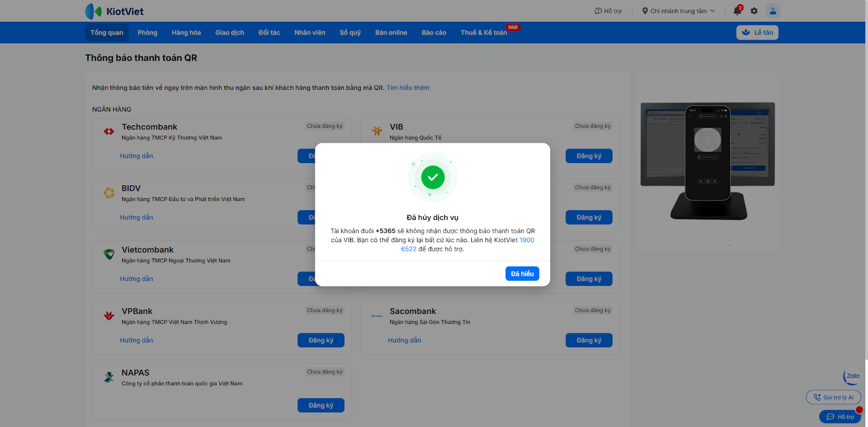Screen dimensions: 868x427
Task: Confirm with the Đã hiểu button
Action: (522, 274)
